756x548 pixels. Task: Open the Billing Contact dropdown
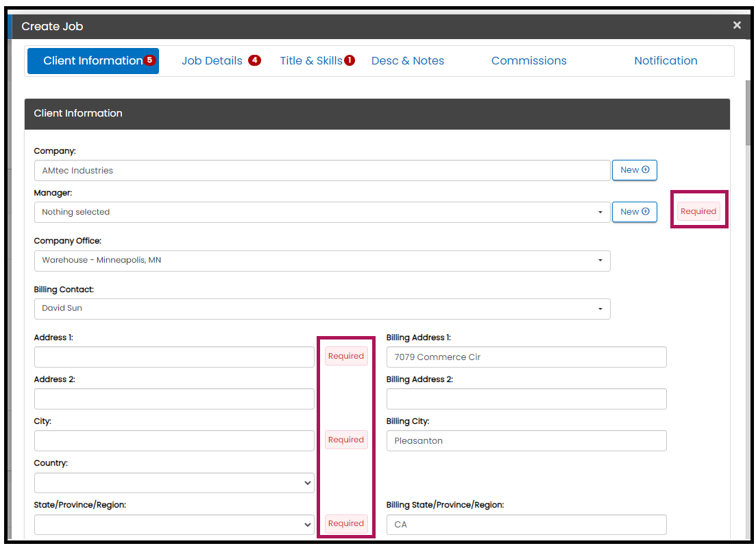coord(321,309)
